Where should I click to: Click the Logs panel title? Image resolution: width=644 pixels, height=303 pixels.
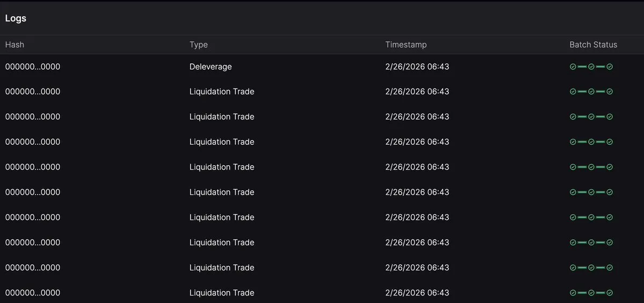(x=16, y=18)
